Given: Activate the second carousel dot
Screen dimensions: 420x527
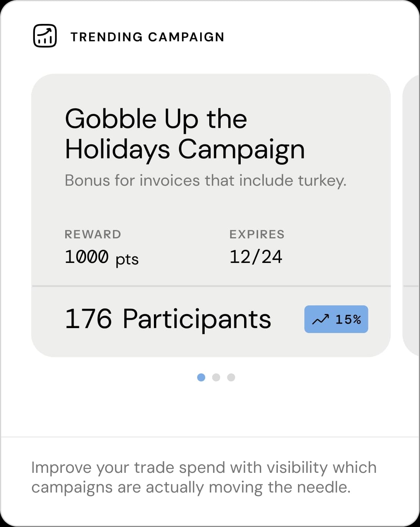Looking at the screenshot, I should click(216, 377).
